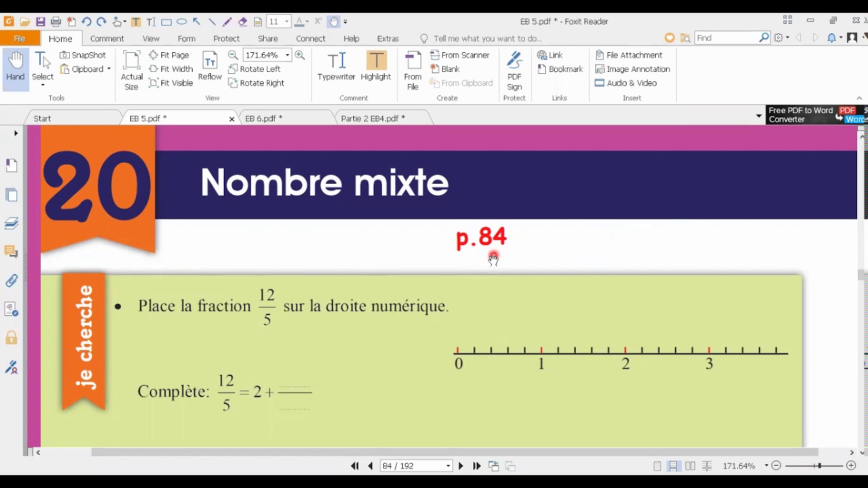The height and width of the screenshot is (488, 868).
Task: Open the font size 11 dropdown
Action: [287, 22]
